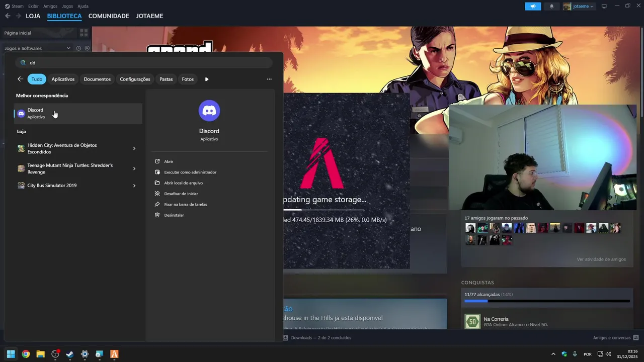This screenshot has width=644, height=362.
Task: Select the Documentos filter
Action: 97,79
